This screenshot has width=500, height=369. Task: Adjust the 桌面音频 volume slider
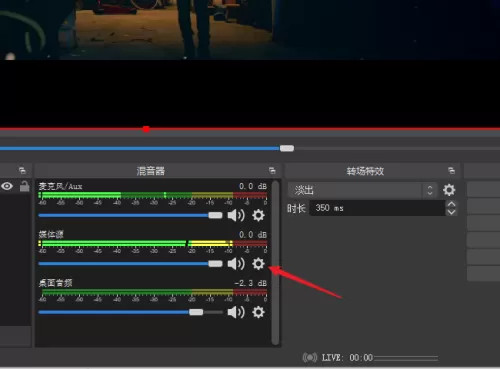tap(131, 312)
